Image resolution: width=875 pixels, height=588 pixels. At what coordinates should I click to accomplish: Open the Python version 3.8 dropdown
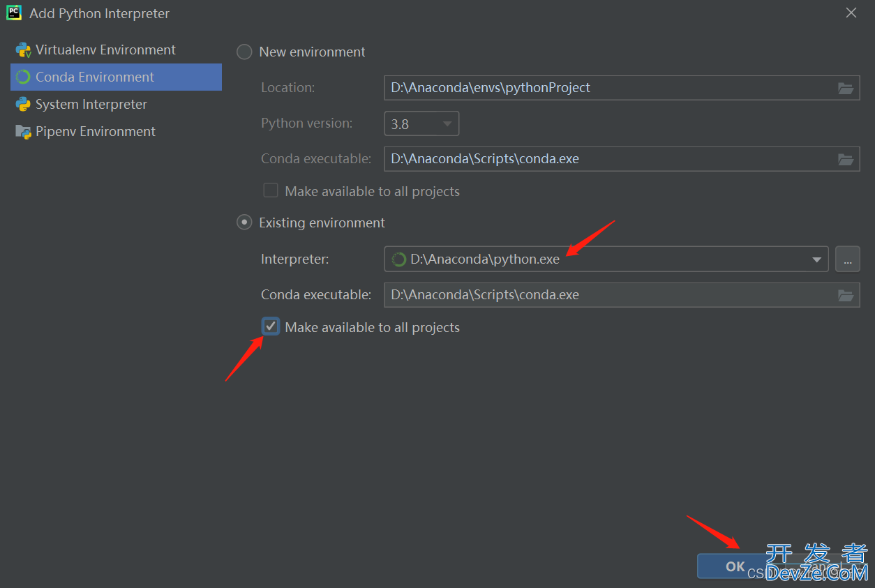[421, 124]
